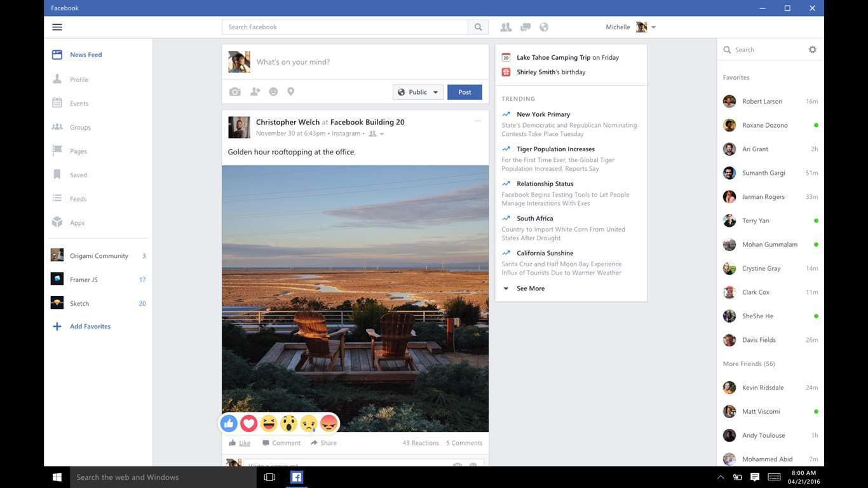This screenshot has width=868, height=488.
Task: Open Groups in the left sidebar
Action: 80,128
